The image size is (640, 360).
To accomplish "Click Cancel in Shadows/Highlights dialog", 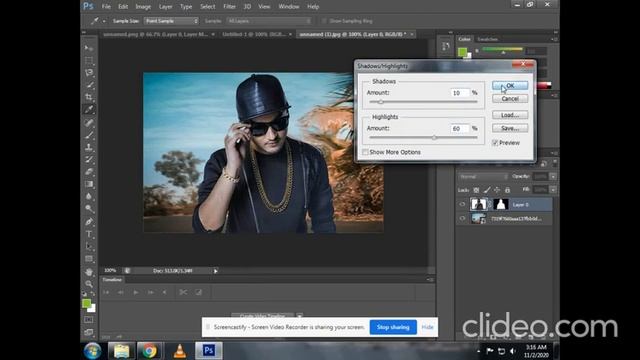I will pos(510,99).
